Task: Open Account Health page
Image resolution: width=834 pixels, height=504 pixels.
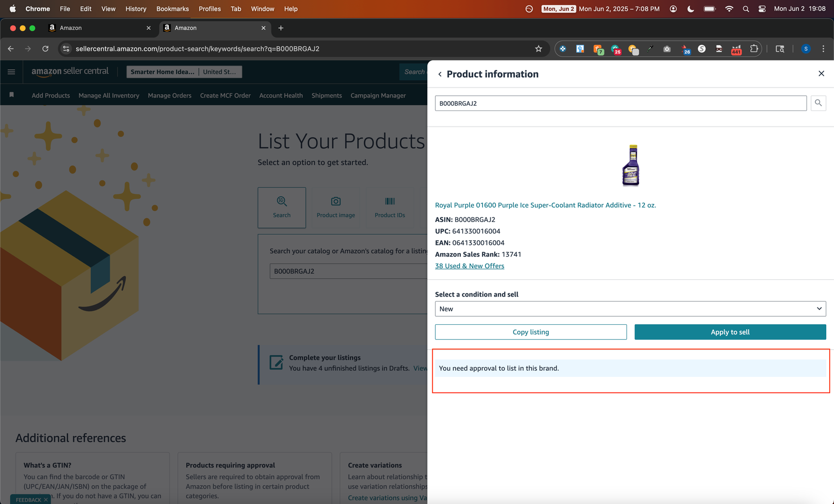Action: pos(281,95)
